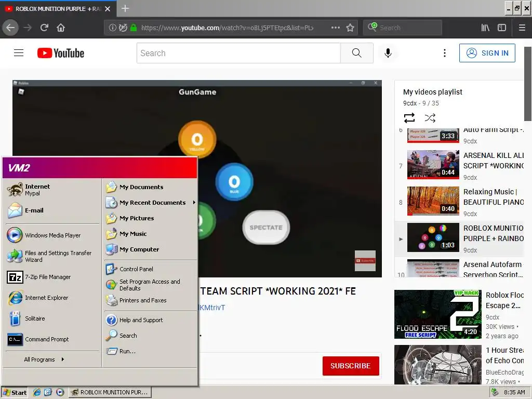
Task: Open E-mail from Start menu
Action: point(52,210)
